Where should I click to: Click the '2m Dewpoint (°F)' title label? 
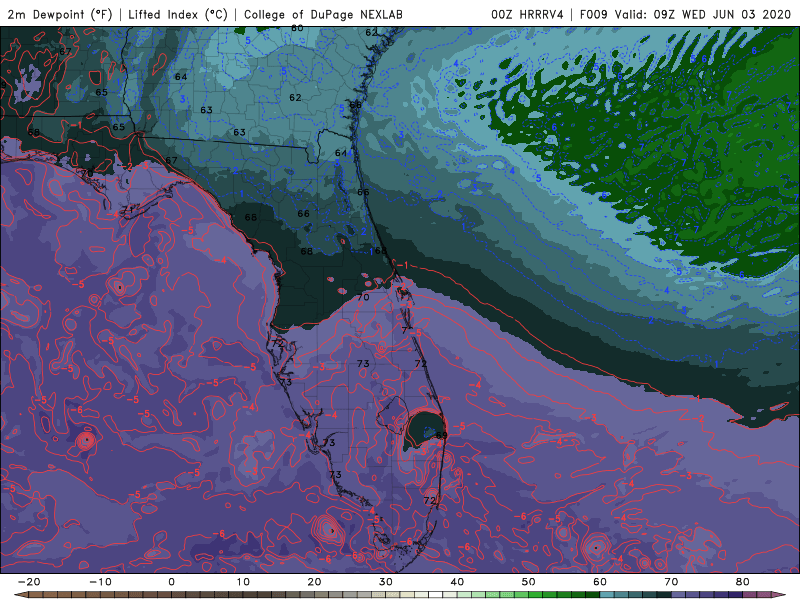click(x=60, y=14)
